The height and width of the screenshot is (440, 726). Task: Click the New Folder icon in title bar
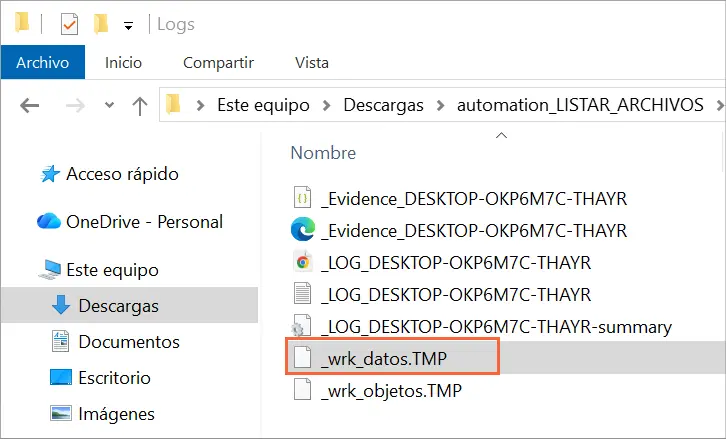pos(101,23)
